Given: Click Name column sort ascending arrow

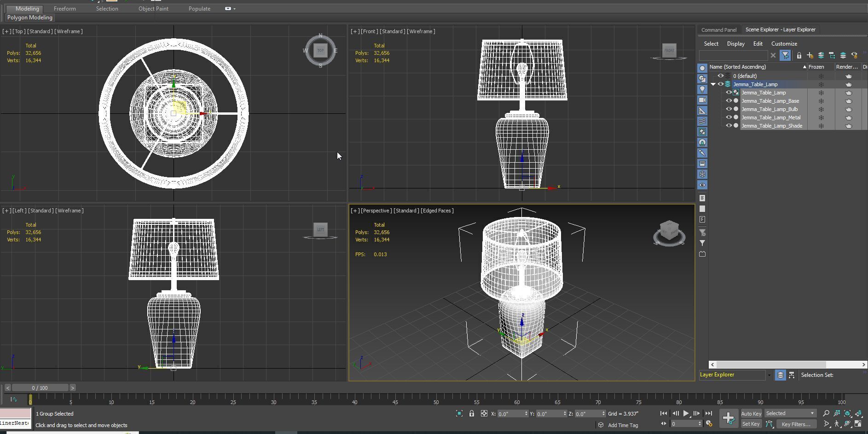Looking at the screenshot, I should click(x=804, y=67).
